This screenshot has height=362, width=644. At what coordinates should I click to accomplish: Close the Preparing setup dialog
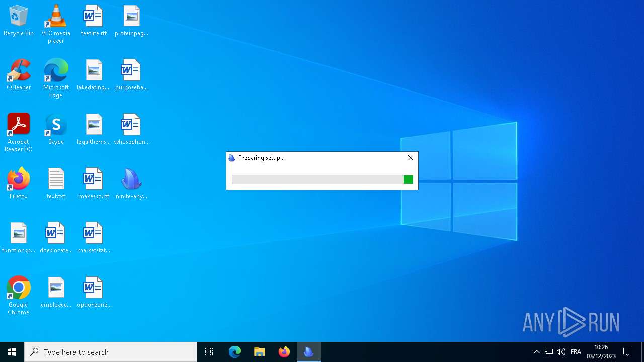(x=411, y=158)
